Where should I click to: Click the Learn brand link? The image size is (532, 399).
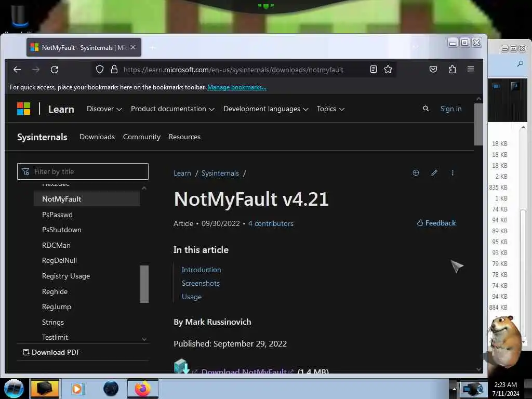61,109
